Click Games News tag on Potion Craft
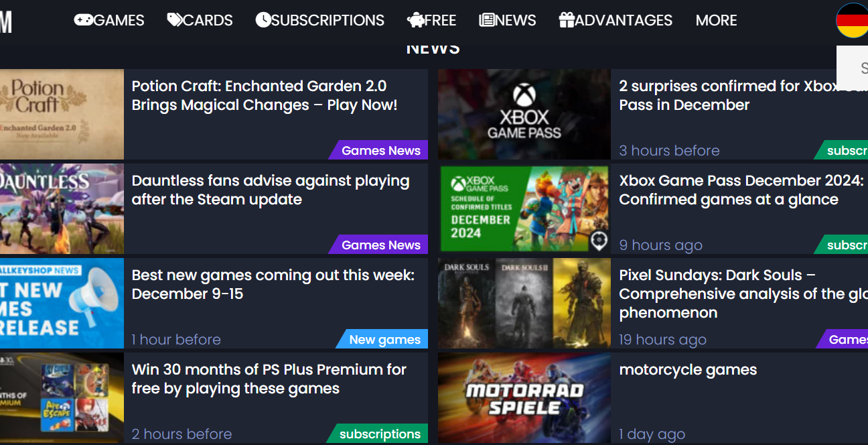This screenshot has width=868, height=445. click(x=380, y=151)
